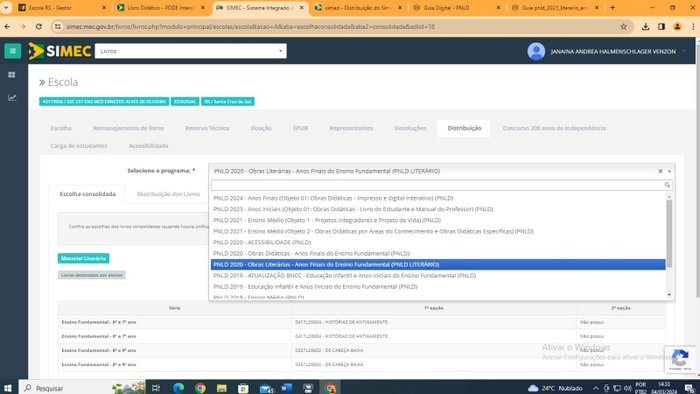Open Task View on the taskbar
Screen dimensions: 700x394
pyautogui.click(x=156, y=388)
